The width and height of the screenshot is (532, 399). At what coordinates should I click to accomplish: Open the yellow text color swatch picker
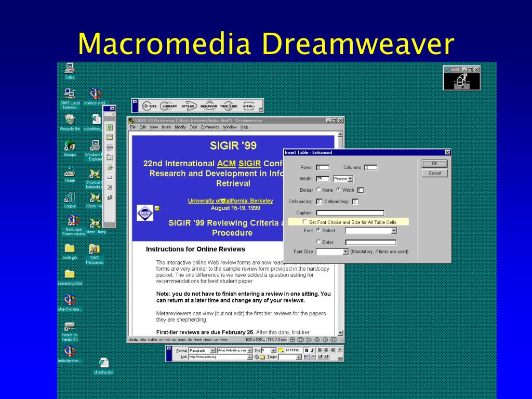(x=281, y=351)
